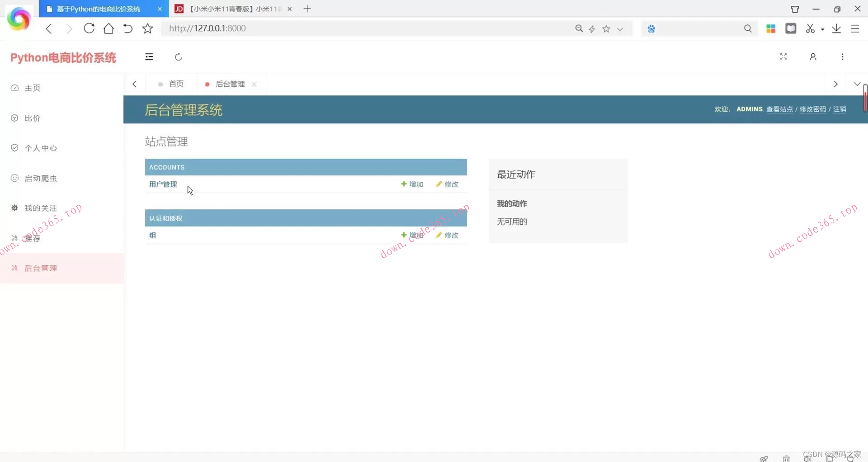Expand the screenshot tool dropdown arrow
The image size is (868, 462).
(822, 29)
